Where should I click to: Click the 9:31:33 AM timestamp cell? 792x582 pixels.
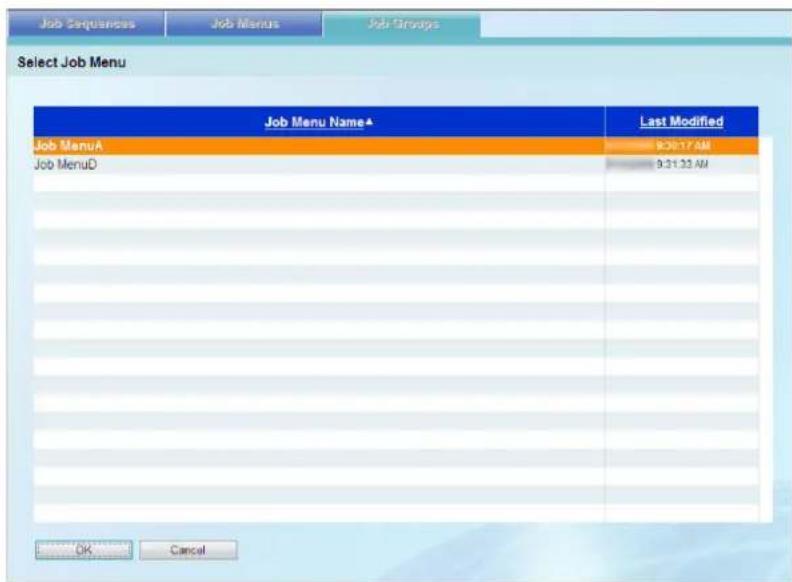tap(682, 164)
